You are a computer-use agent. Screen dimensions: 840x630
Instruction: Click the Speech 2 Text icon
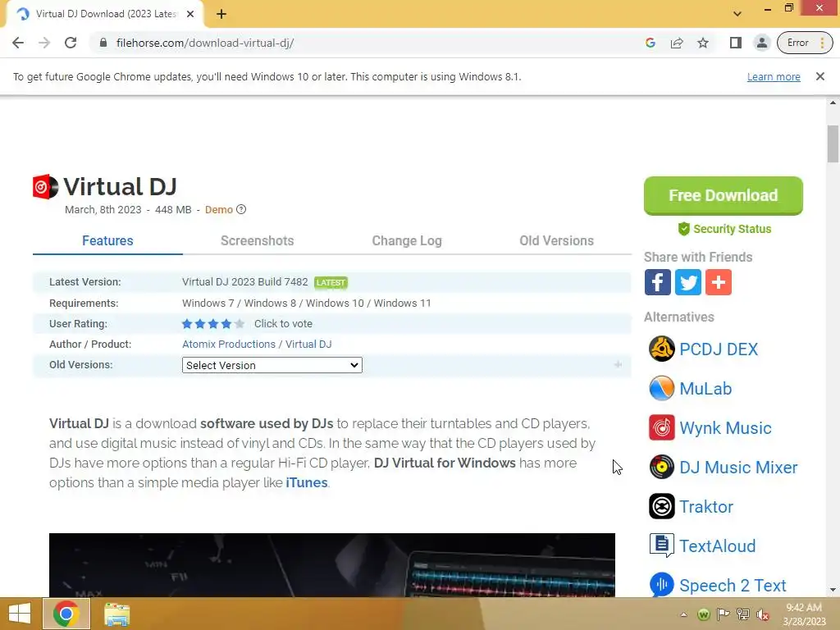click(x=662, y=584)
